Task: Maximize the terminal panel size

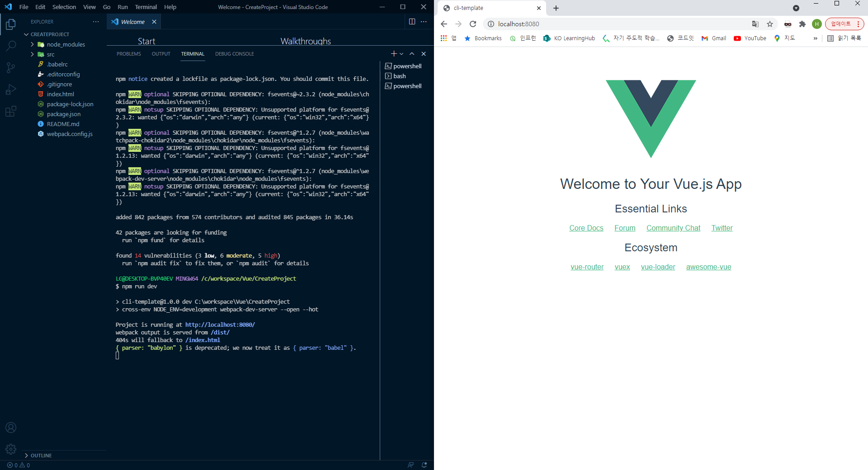Action: [x=412, y=54]
